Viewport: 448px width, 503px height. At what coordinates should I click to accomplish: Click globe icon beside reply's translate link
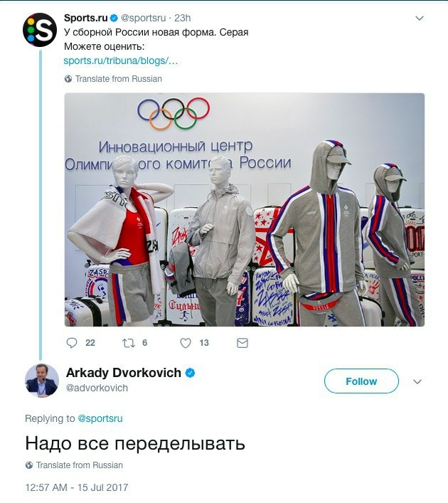[x=29, y=465]
